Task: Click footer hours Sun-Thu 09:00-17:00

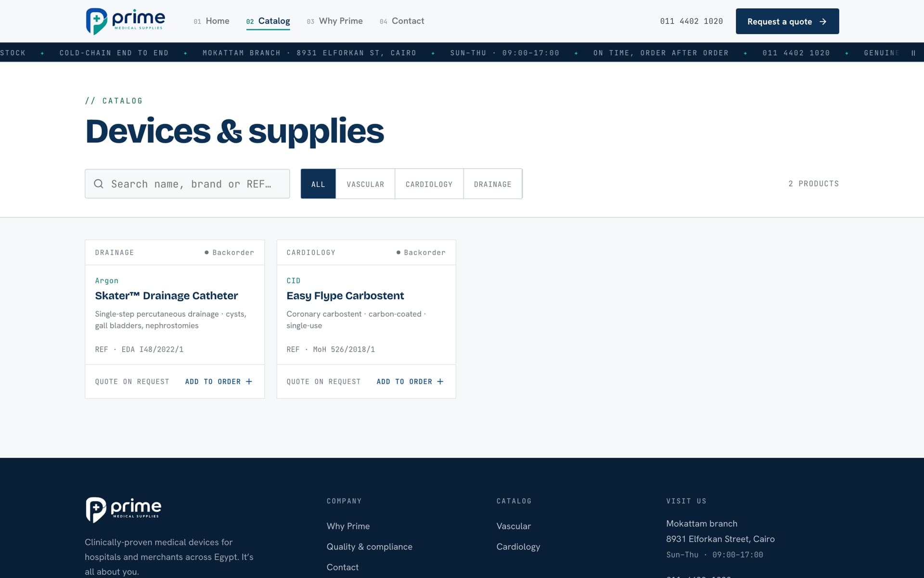Action: [x=715, y=555]
